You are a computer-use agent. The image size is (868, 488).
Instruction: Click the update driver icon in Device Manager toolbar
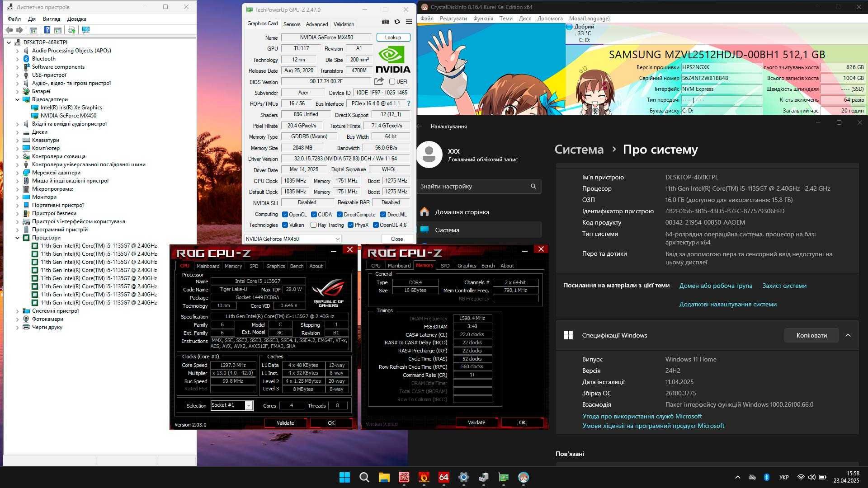pyautogui.click(x=71, y=30)
